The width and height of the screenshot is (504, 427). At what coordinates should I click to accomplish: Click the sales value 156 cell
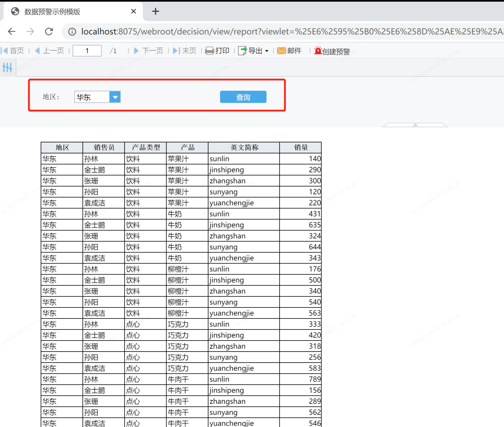pos(301,390)
